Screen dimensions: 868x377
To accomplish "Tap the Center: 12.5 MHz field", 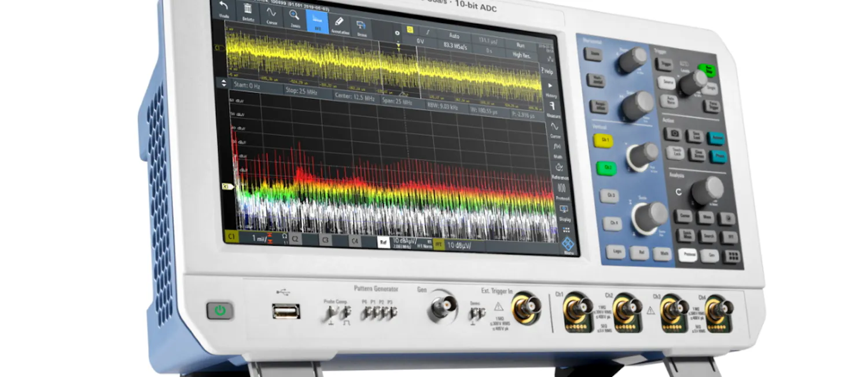I will coord(356,97).
